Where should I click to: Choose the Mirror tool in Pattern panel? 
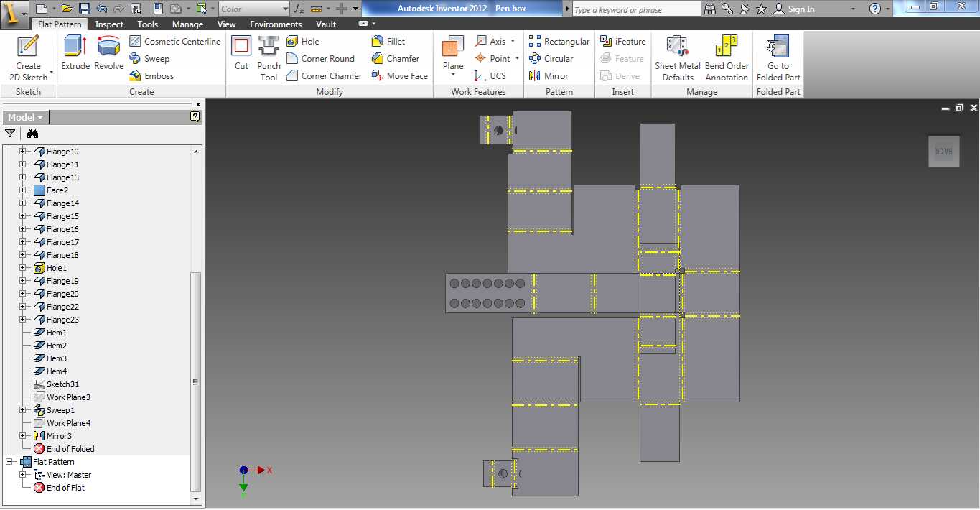click(548, 75)
